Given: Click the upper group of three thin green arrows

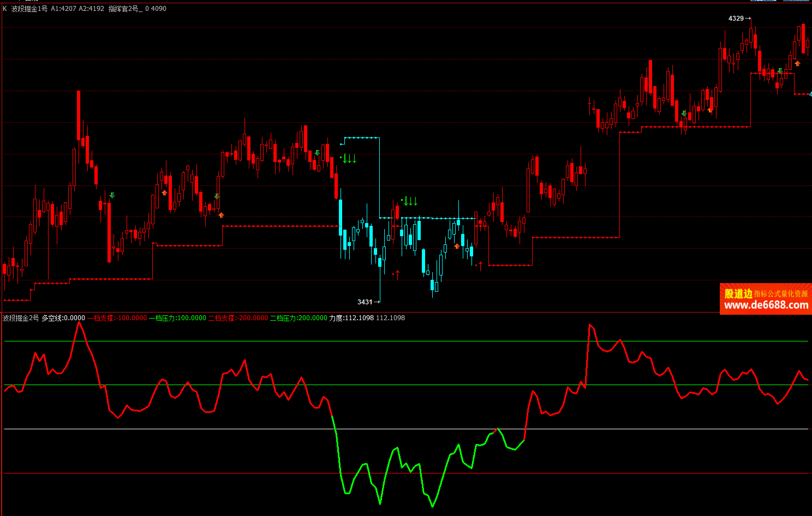Looking at the screenshot, I should point(349,159).
